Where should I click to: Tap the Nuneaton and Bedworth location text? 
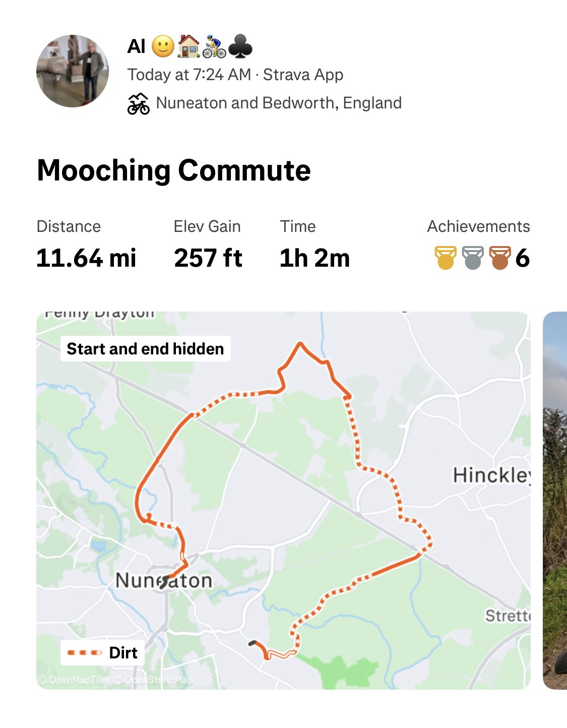[x=279, y=103]
